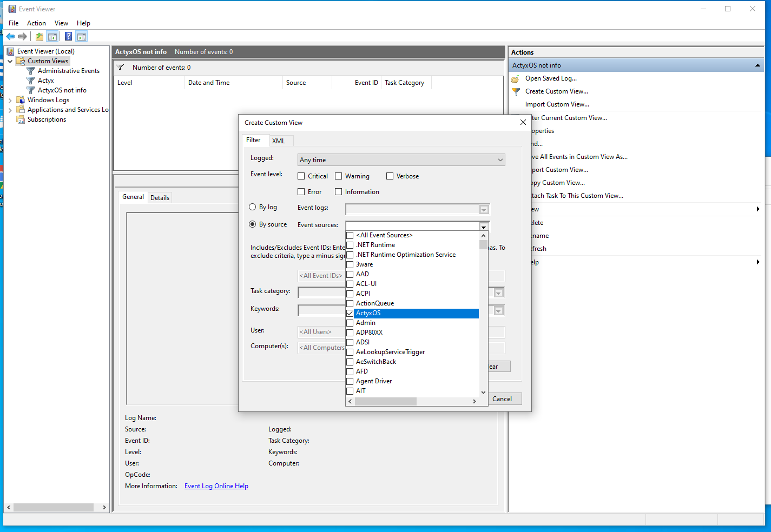
Task: Enable the Warning event level checkbox
Action: [339, 176]
